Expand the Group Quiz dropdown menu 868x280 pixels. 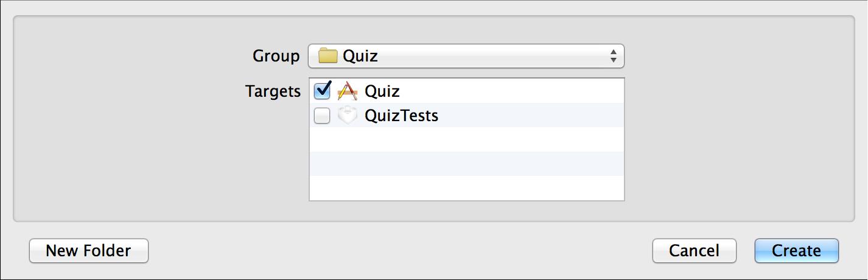466,56
